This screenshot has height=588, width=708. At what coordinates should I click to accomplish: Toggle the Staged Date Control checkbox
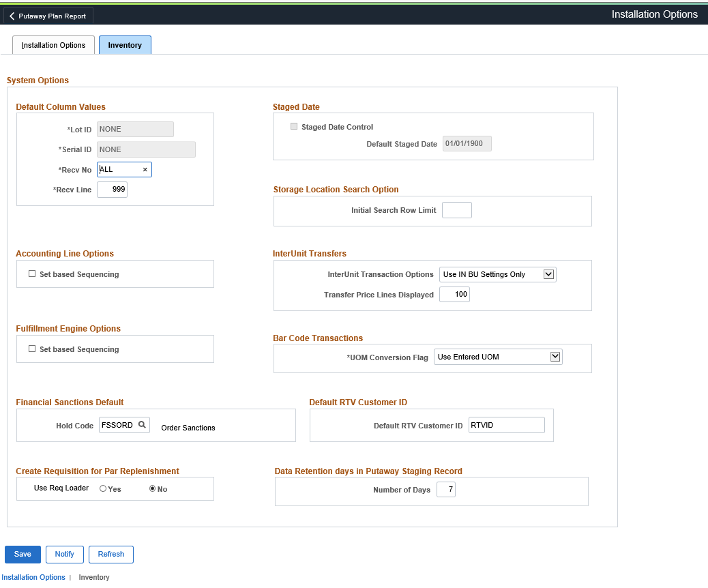click(294, 127)
